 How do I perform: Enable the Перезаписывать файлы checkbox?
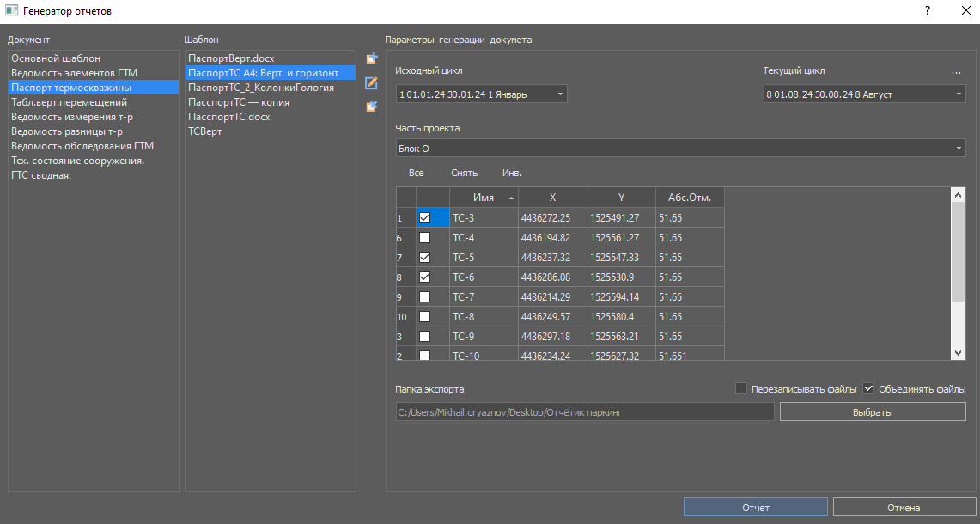point(741,389)
